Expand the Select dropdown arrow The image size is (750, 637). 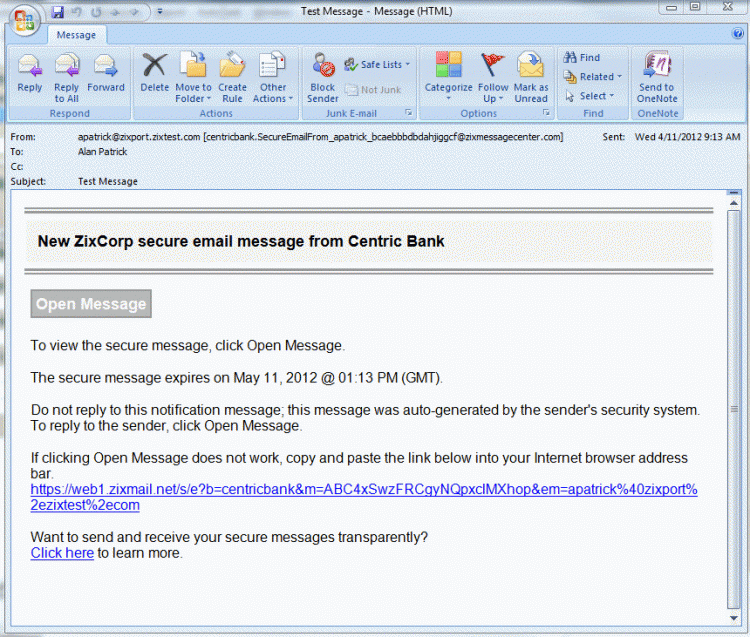(x=611, y=96)
